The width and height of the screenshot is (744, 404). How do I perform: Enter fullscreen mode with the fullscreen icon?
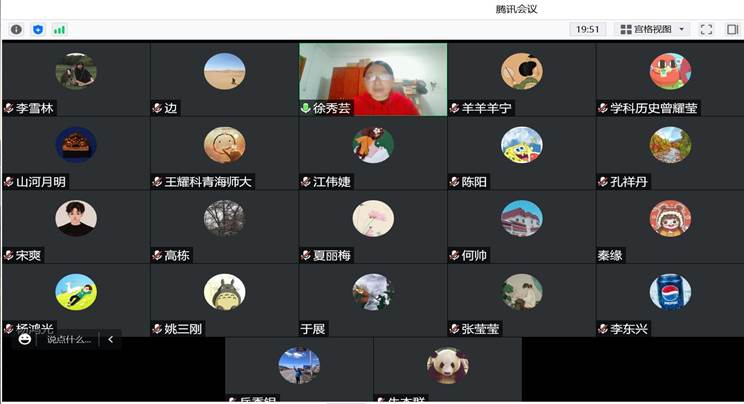tap(706, 30)
